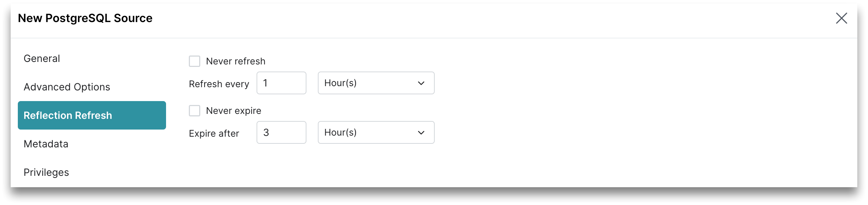Open the Advanced Options section
868x205 pixels.
pyautogui.click(x=67, y=86)
